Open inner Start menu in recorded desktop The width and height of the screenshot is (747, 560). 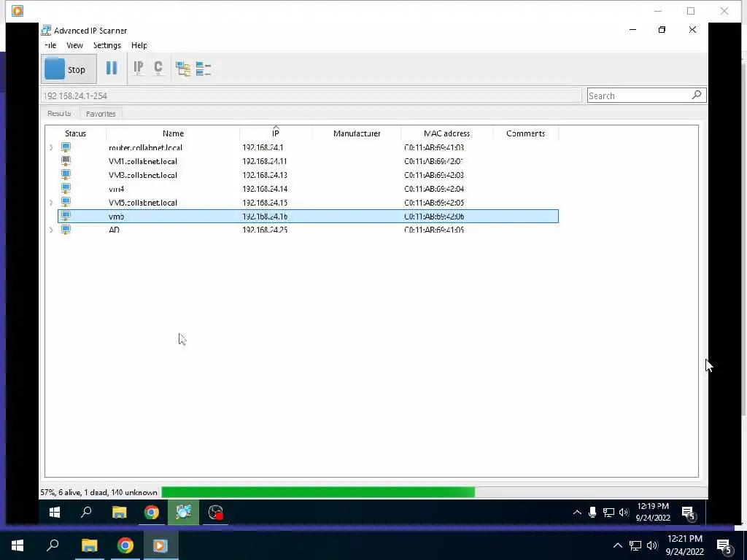coord(55,513)
